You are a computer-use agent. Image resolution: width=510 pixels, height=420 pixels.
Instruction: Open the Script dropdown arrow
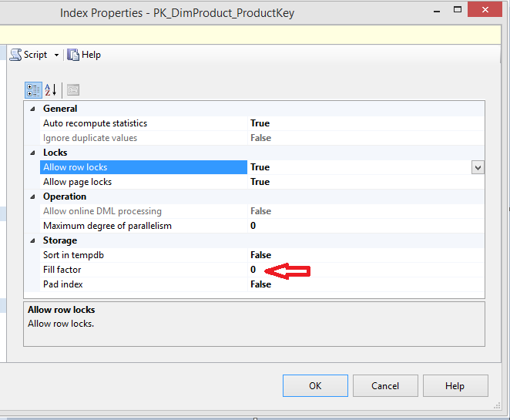tap(56, 55)
